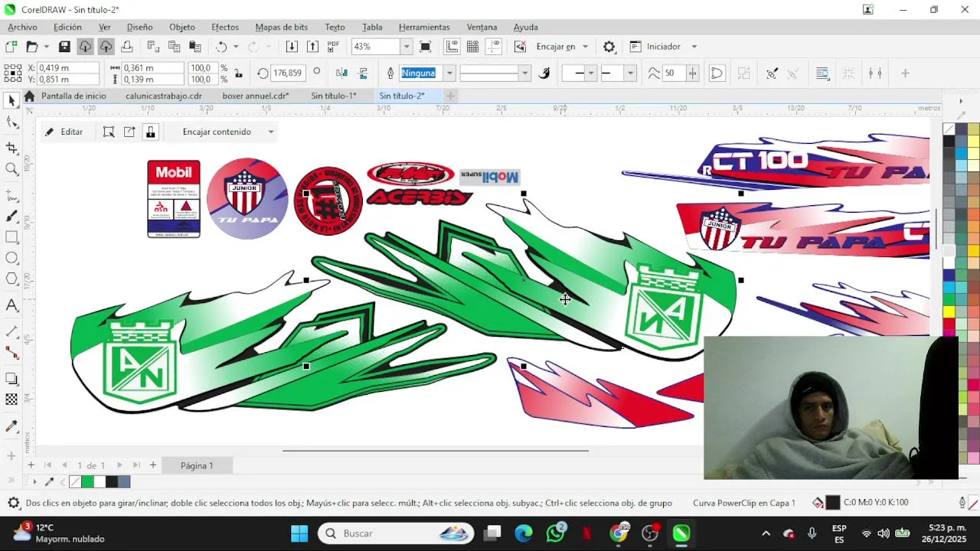This screenshot has height=551, width=980.
Task: Click the Save disk icon
Action: point(64,47)
